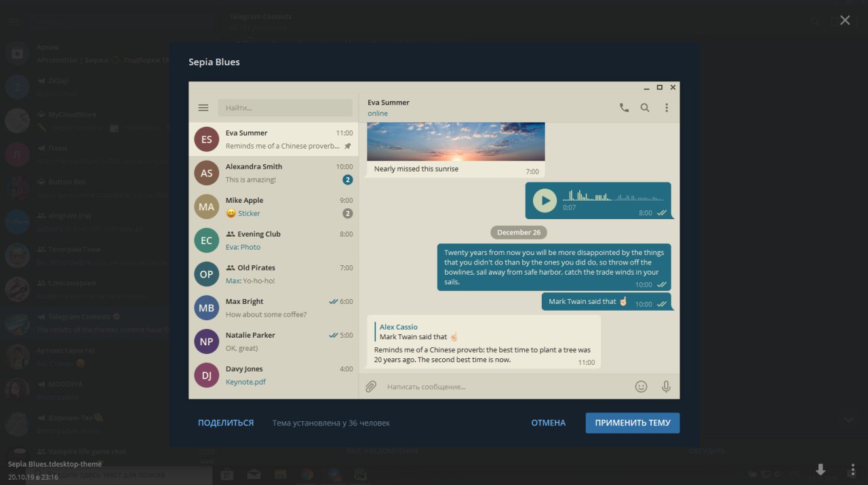Click the MA avatar of Mike Apple
Viewport: 868px width, 485px height.
(207, 207)
